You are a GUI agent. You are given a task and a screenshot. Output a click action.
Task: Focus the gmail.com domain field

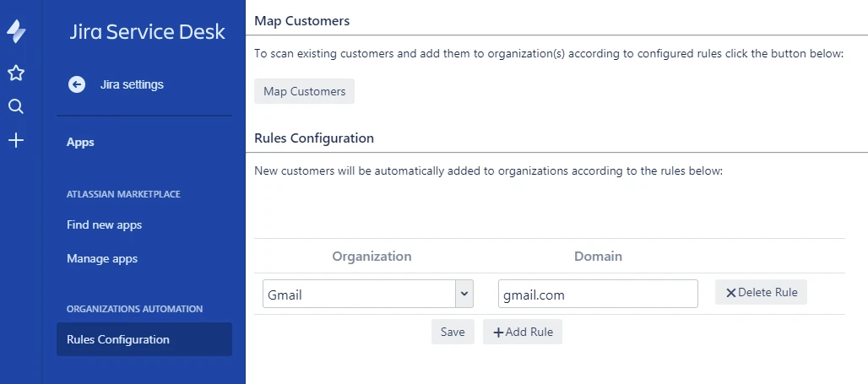598,294
